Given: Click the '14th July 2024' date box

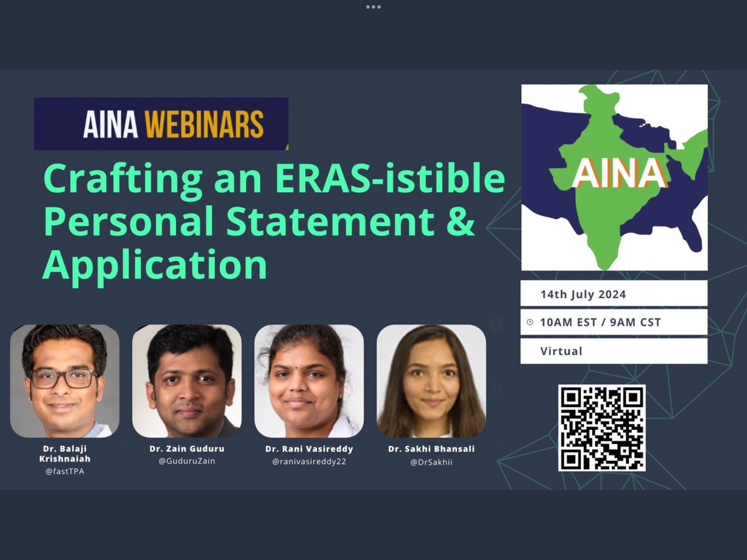Looking at the screenshot, I should 614,293.
